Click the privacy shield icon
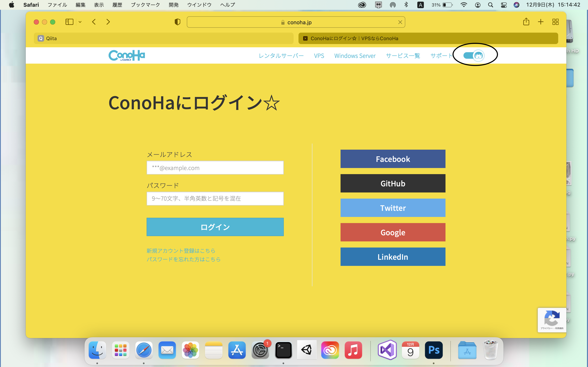Viewport: 588px width, 367px height. pyautogui.click(x=177, y=22)
